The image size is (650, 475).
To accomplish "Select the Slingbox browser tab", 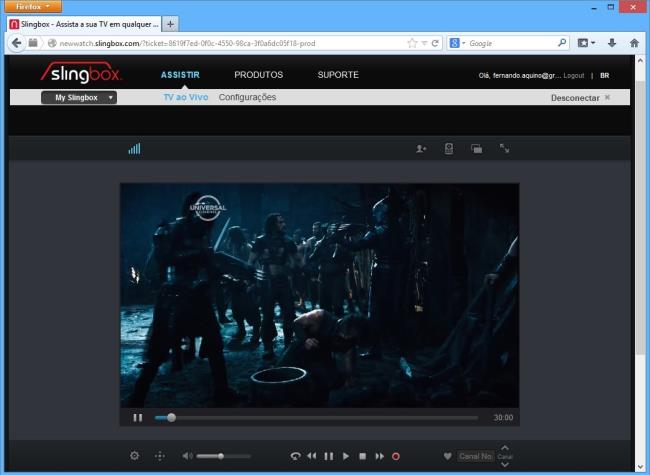I will click(x=84, y=24).
